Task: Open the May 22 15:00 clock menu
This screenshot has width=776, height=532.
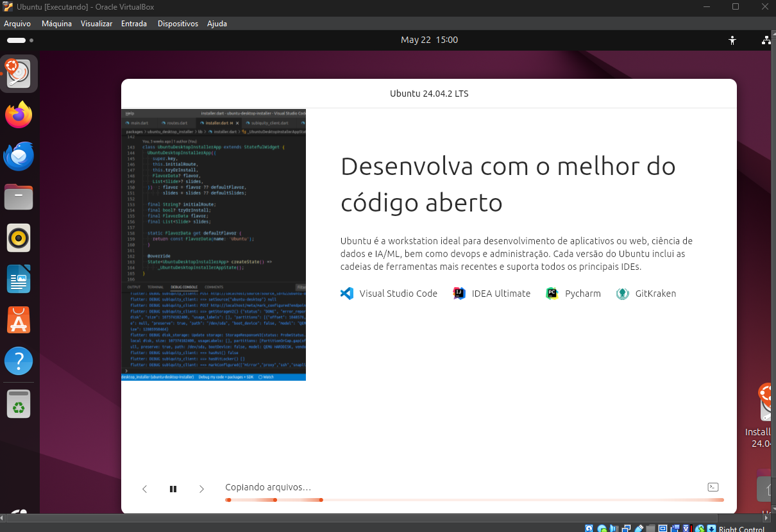Action: [x=429, y=40]
